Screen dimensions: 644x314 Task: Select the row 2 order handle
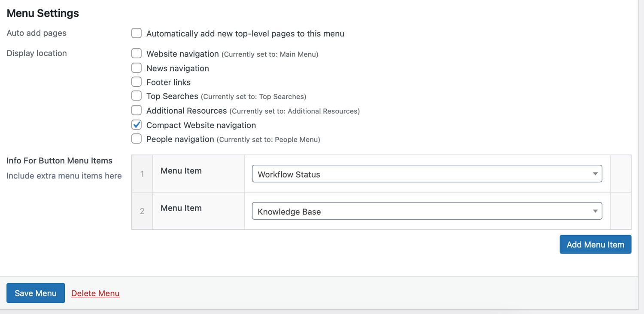142,211
